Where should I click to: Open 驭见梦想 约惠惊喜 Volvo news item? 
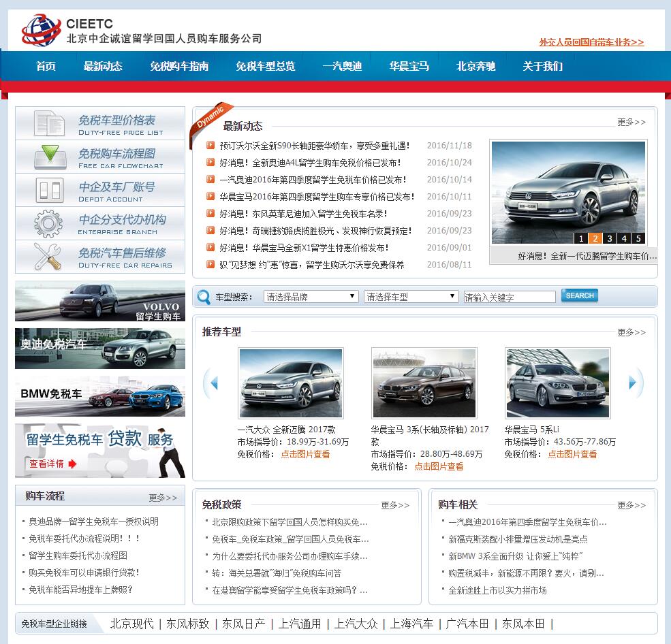point(312,265)
